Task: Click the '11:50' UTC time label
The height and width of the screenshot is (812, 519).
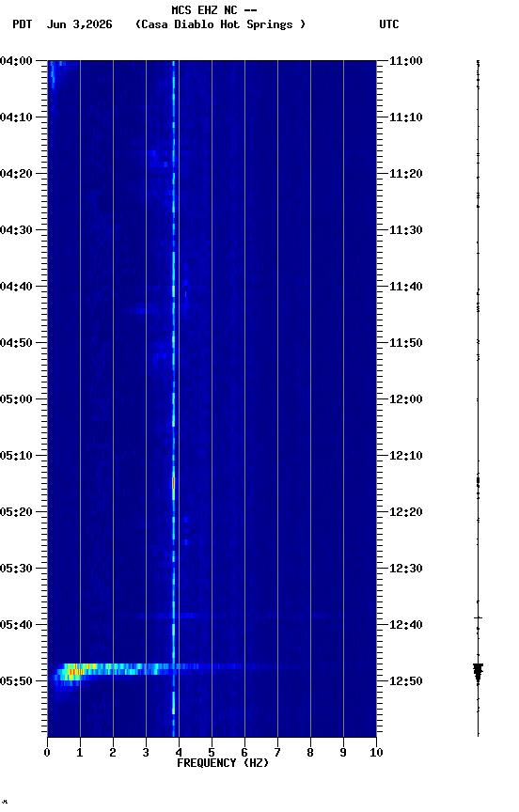Action: tap(406, 343)
